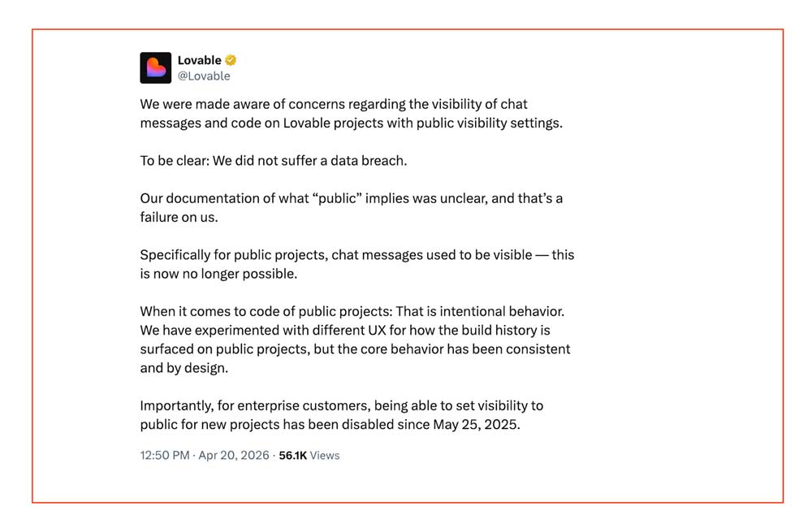
Task: Click the paragraph starting "We were made aware"
Action: pyautogui.click(x=351, y=114)
